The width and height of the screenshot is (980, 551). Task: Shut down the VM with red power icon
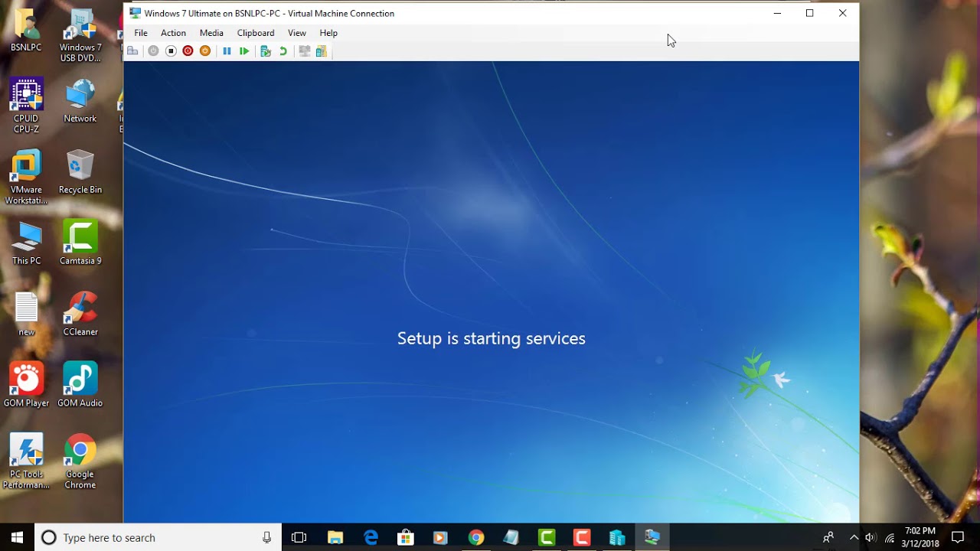188,51
